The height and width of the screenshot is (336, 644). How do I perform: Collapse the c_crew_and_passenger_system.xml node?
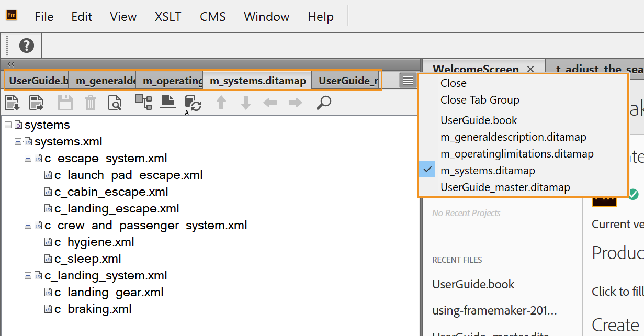click(x=28, y=226)
